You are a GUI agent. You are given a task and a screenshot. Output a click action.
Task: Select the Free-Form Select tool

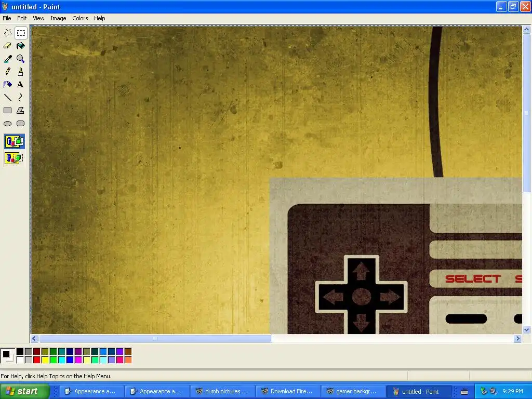pyautogui.click(x=7, y=33)
